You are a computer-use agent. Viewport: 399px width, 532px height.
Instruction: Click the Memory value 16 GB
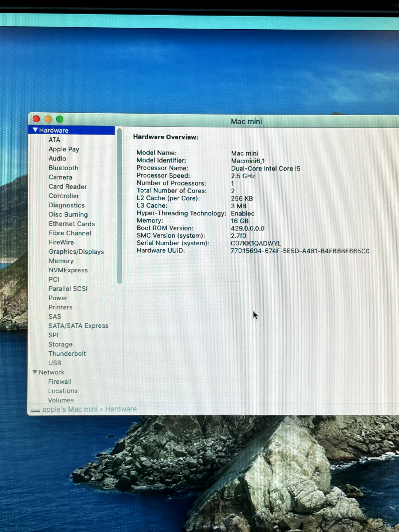[x=240, y=221]
